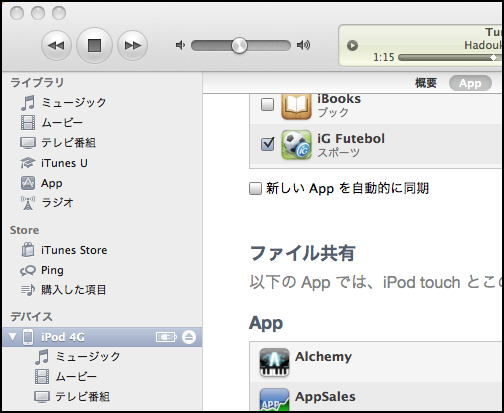Click the shopping bag iTunes Store icon
This screenshot has width=504, height=413.
click(28, 250)
